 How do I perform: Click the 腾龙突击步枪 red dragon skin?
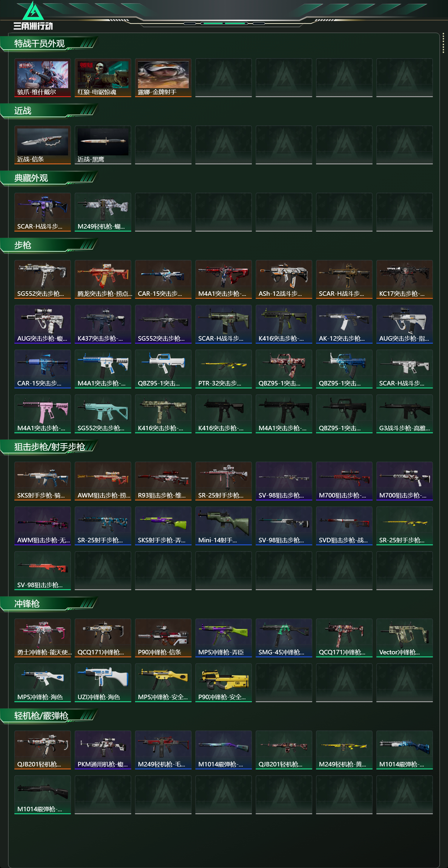pos(103,279)
